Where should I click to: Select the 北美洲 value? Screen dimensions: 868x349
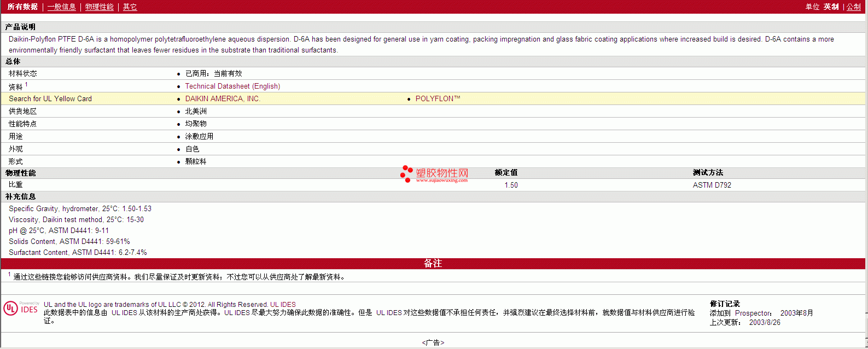[196, 112]
